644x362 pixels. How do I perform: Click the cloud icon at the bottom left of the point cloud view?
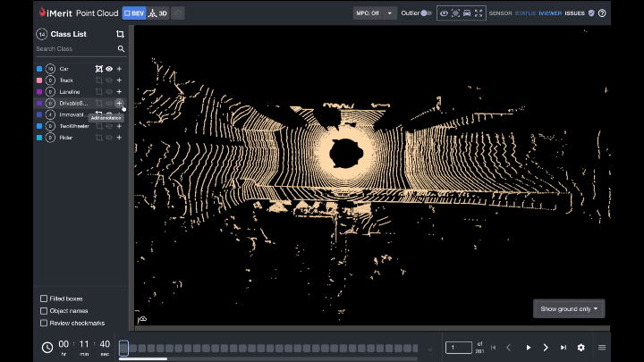pyautogui.click(x=142, y=319)
